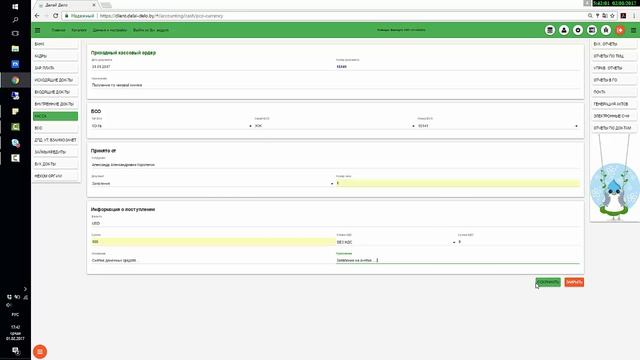The width and height of the screenshot is (640, 360).
Task: Open the КАДРЫ section in left sidebar
Action: [56, 56]
